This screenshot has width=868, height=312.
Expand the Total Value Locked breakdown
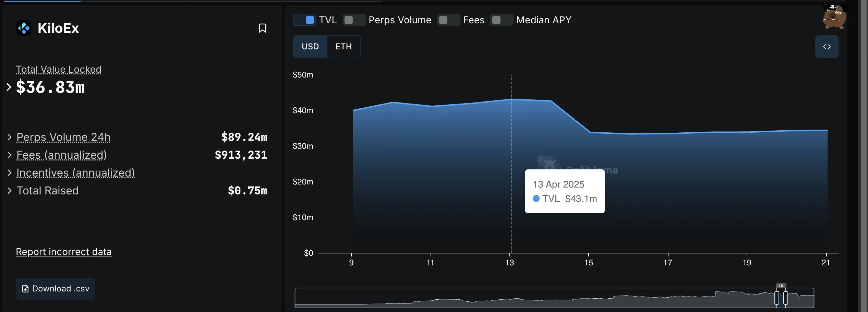(9, 87)
